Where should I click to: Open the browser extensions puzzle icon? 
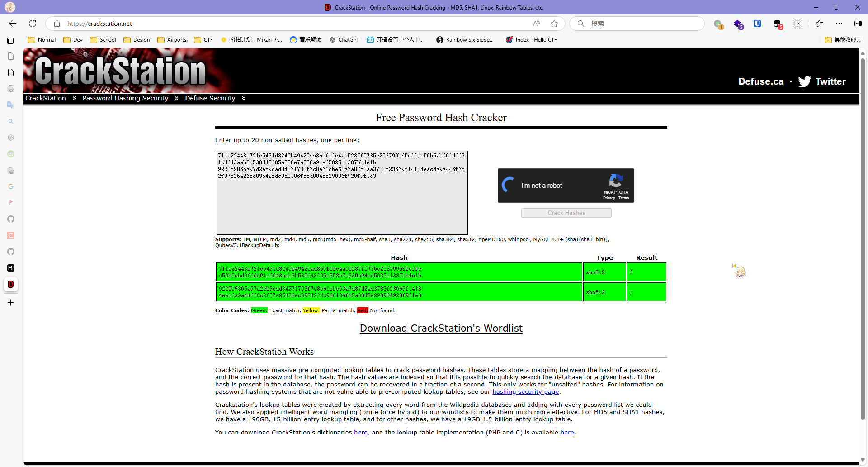click(797, 24)
